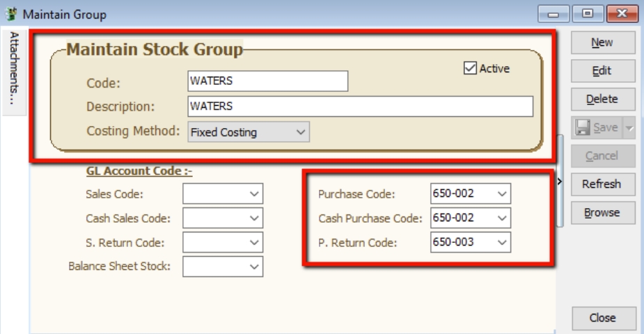The image size is (644, 334).
Task: Expand the Costing Method dropdown
Action: (x=300, y=132)
